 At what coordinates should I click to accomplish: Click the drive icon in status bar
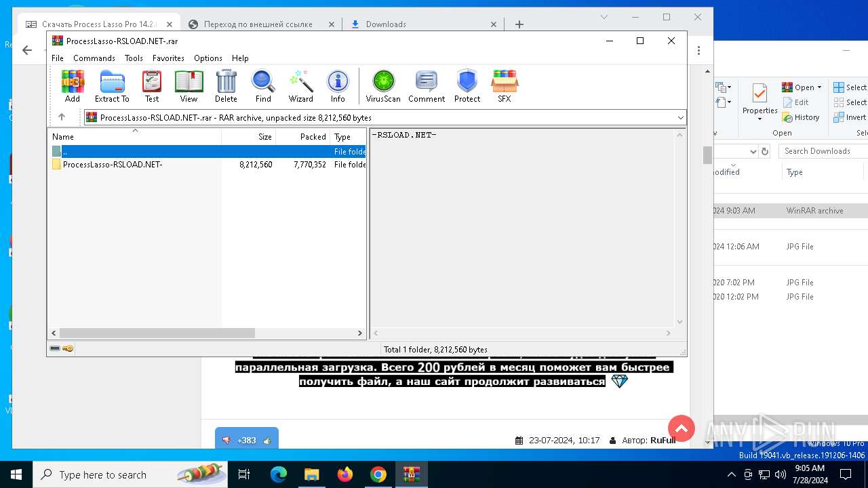tap(55, 348)
